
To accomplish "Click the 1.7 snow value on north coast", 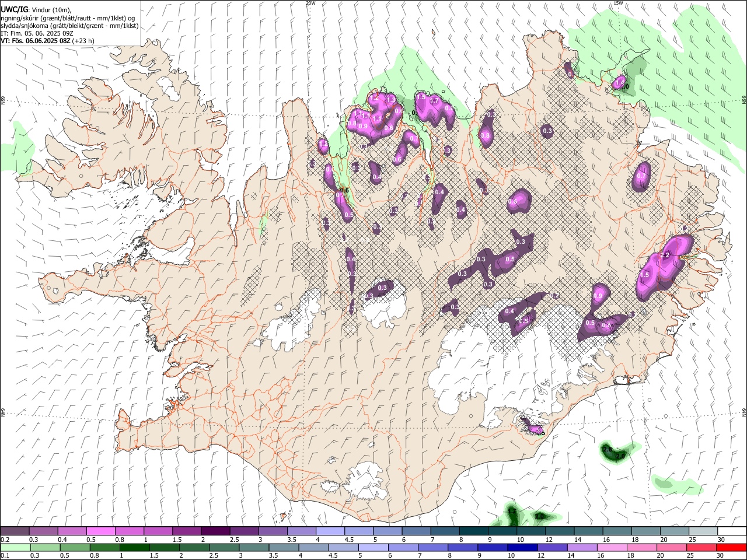I will click(x=434, y=101).
